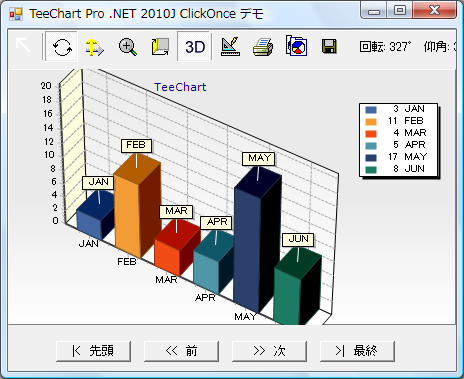Click the MAY legend entry
464x379 pixels.
[398, 157]
